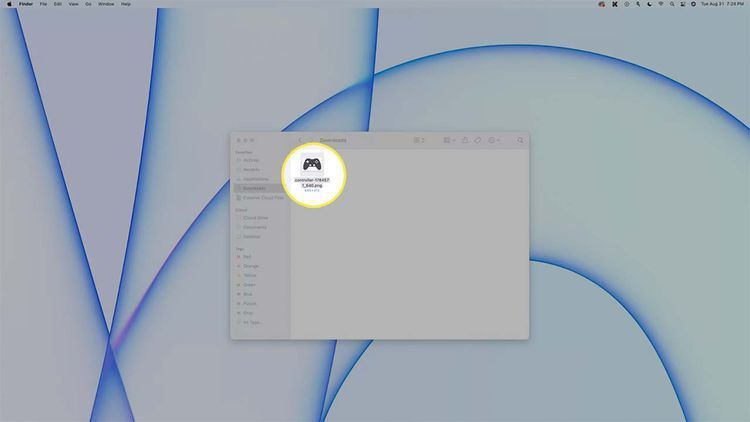Open Applications from the sidebar
The height and width of the screenshot is (422, 750).
(x=254, y=178)
